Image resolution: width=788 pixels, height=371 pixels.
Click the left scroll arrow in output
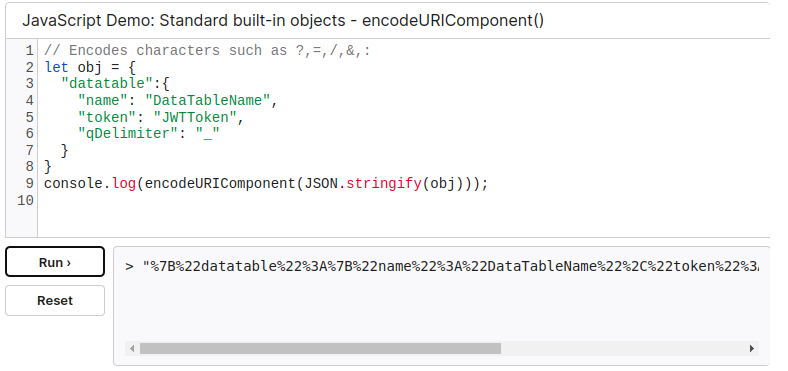(x=132, y=348)
